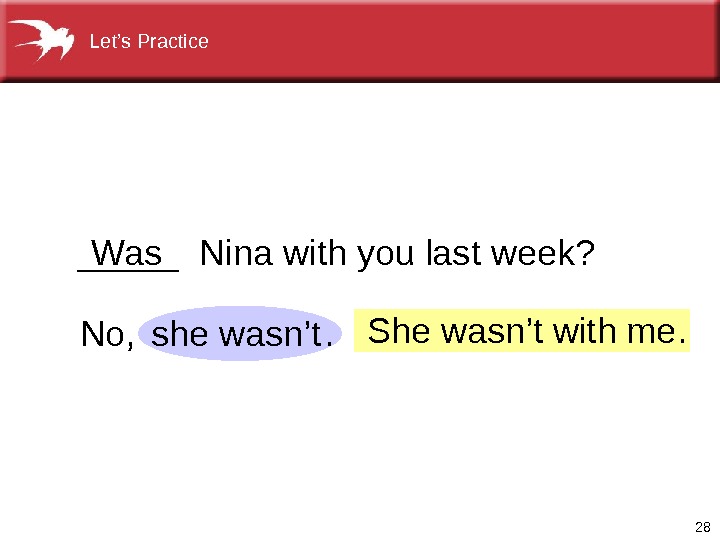The height and width of the screenshot is (540, 720).
Task: Select the word "last" in the question
Action: coord(455,256)
